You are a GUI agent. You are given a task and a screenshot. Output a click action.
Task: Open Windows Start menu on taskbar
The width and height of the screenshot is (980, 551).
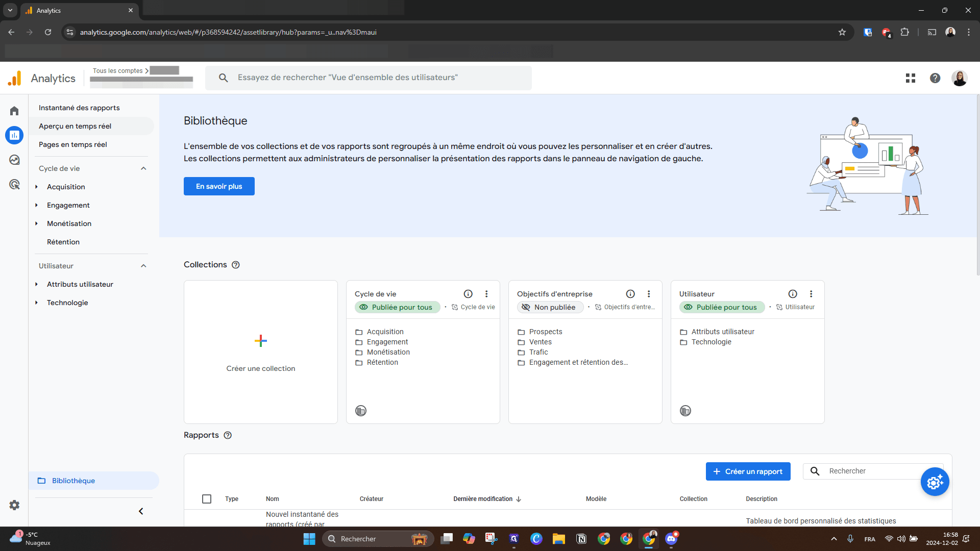tap(309, 539)
